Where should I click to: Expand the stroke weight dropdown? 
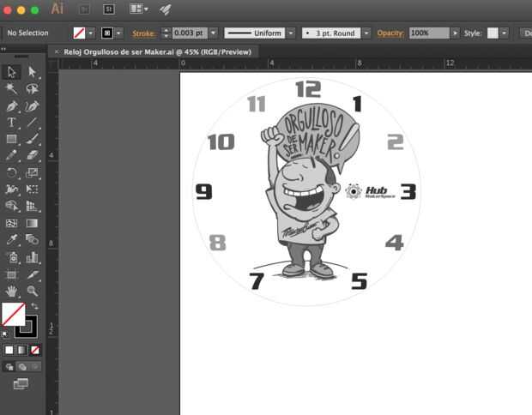click(x=213, y=33)
